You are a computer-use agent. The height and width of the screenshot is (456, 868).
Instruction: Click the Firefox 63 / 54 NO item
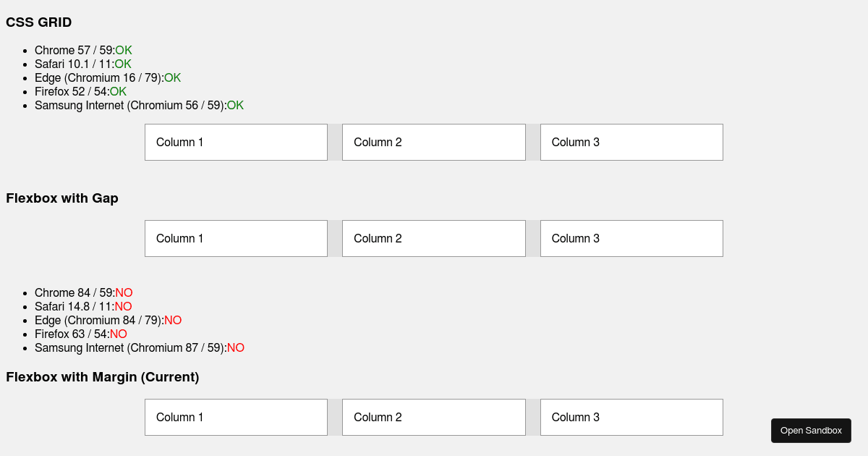pos(81,334)
